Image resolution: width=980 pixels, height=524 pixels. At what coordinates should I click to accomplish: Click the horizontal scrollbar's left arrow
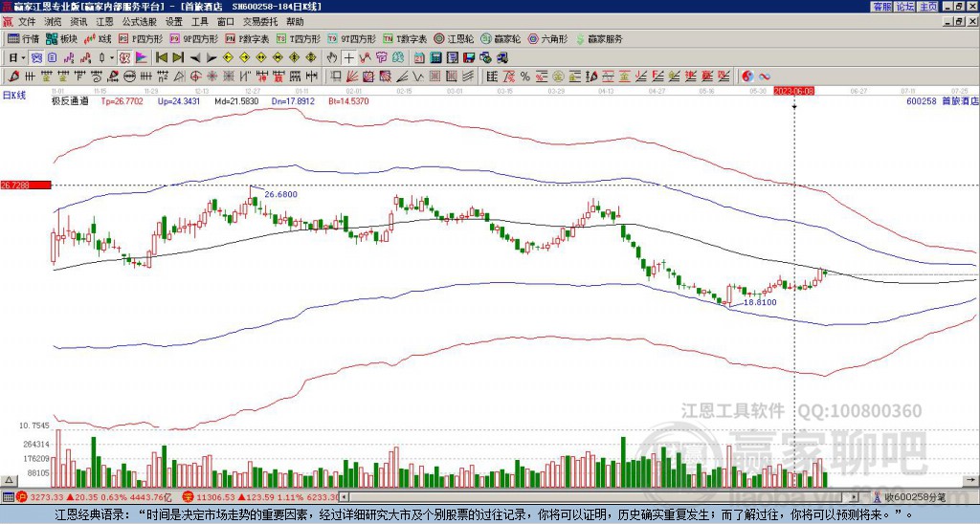click(344, 497)
